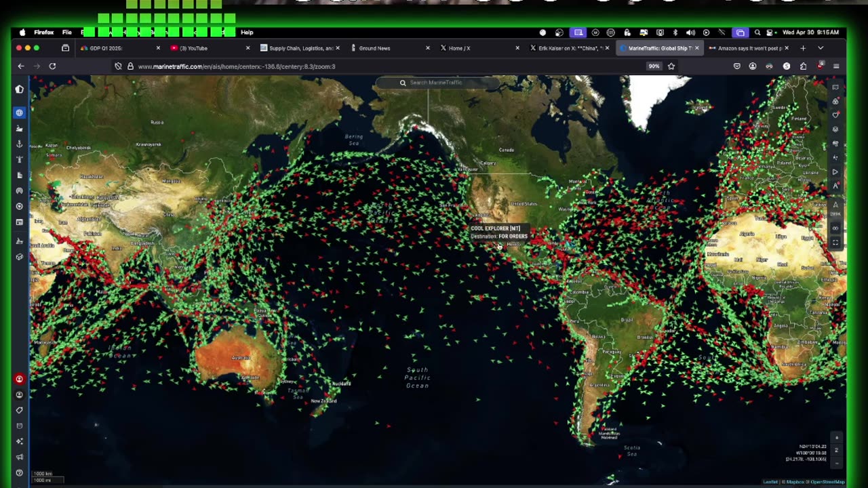Screen dimensions: 868x488
Task: Click the OpenStreetMap attribution link
Action: (x=829, y=482)
